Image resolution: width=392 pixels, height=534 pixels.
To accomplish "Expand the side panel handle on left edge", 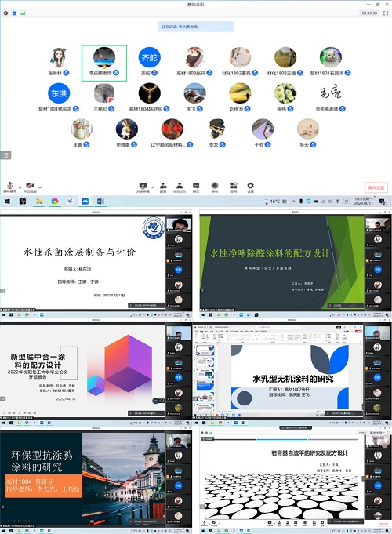I will point(5,155).
